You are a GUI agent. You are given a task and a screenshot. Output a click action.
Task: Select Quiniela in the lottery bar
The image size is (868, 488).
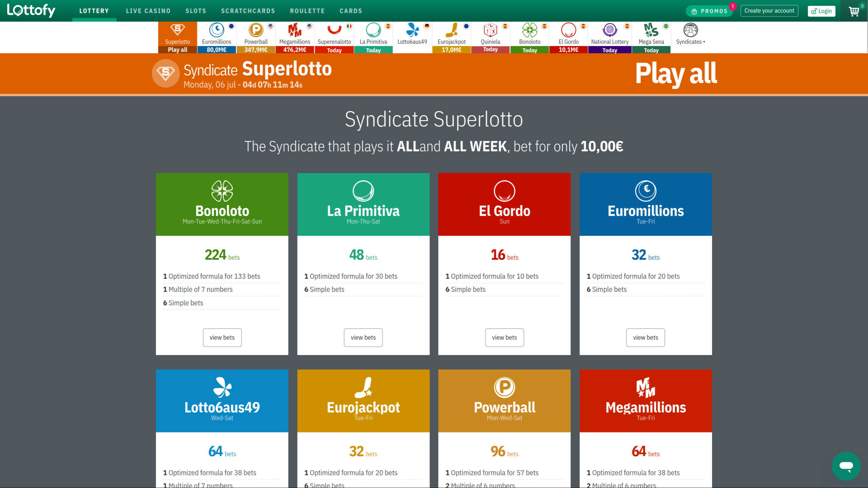coord(491,38)
